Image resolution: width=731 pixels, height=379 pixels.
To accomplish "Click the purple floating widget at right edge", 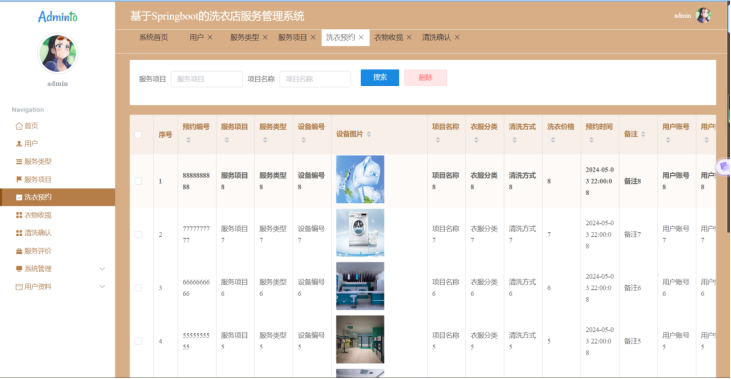I will click(x=724, y=166).
